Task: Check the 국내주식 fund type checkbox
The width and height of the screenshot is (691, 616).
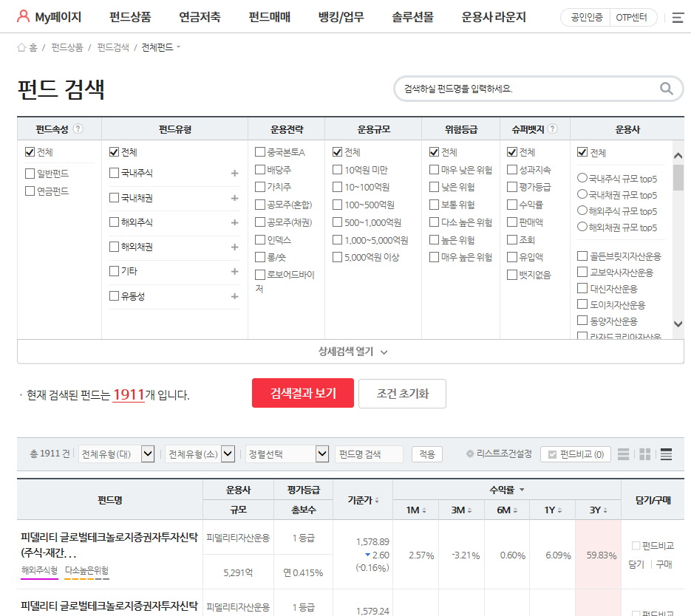Action: (x=113, y=173)
